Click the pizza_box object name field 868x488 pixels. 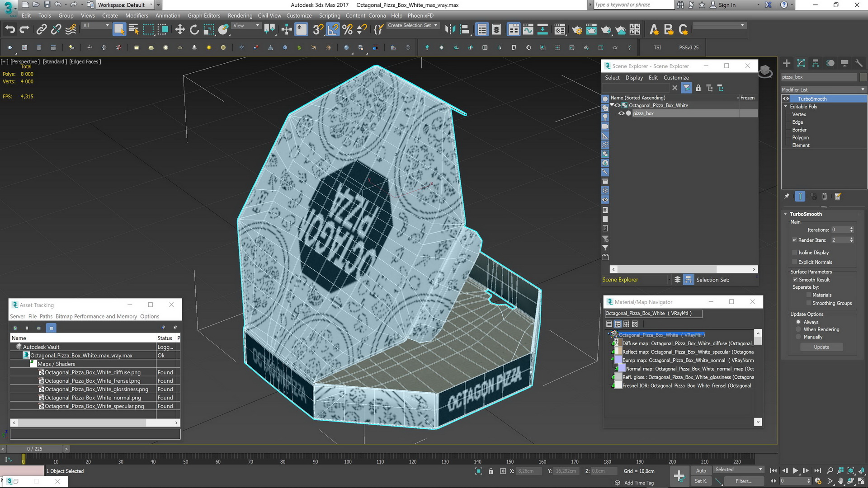click(819, 77)
